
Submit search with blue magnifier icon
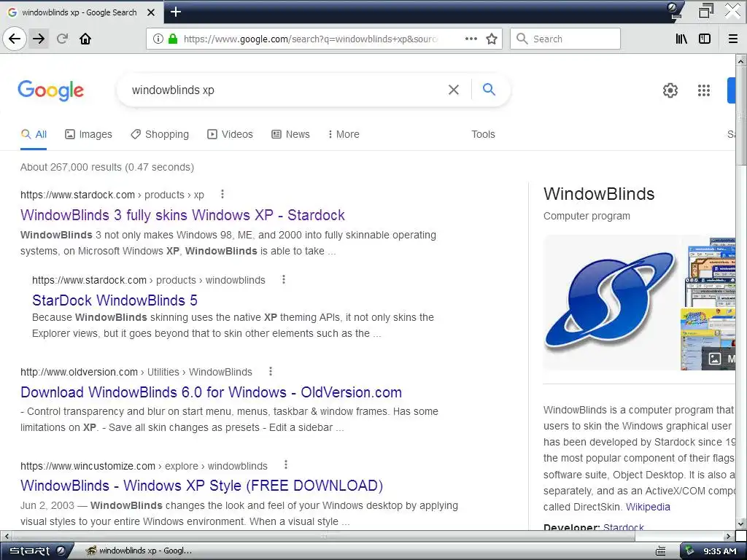click(489, 89)
